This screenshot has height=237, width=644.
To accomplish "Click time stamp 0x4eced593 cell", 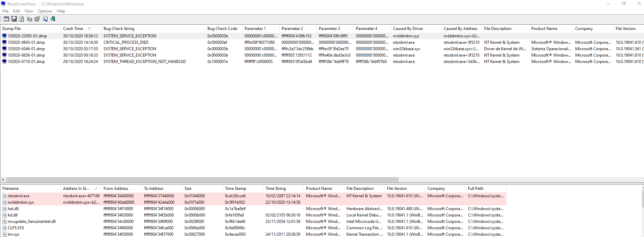I will [235, 234].
